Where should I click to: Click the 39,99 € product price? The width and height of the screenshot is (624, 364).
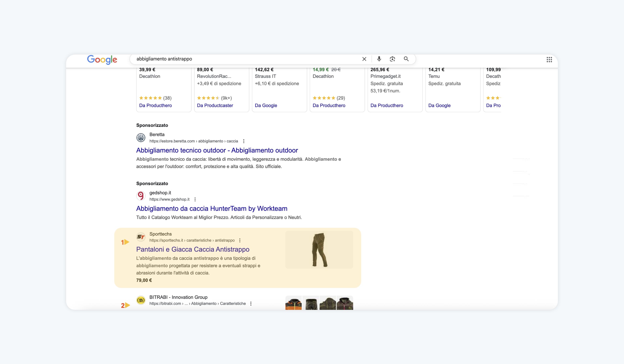[x=147, y=69]
